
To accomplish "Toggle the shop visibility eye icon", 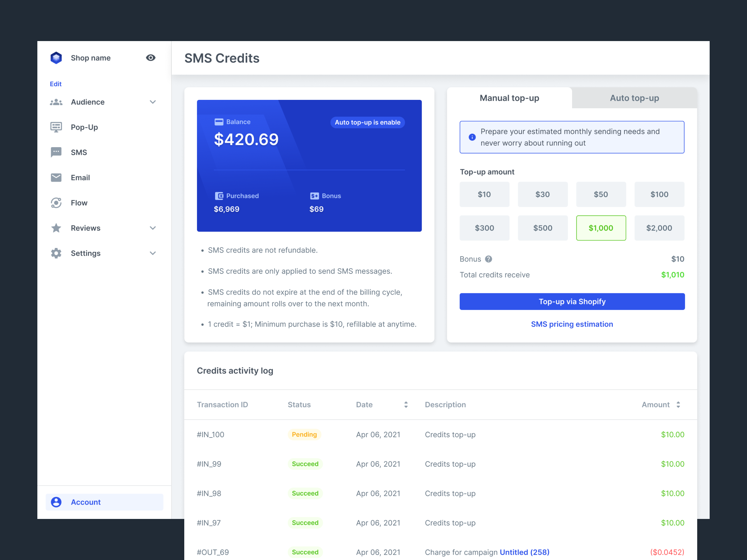I will [151, 58].
